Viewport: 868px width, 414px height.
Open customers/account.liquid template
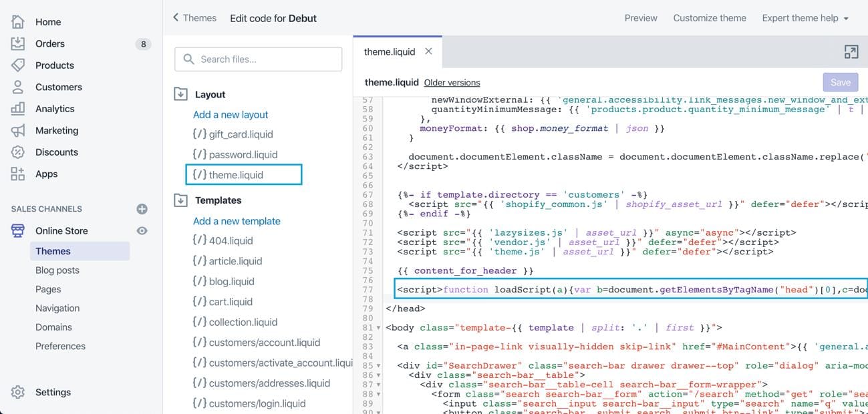tap(257, 343)
